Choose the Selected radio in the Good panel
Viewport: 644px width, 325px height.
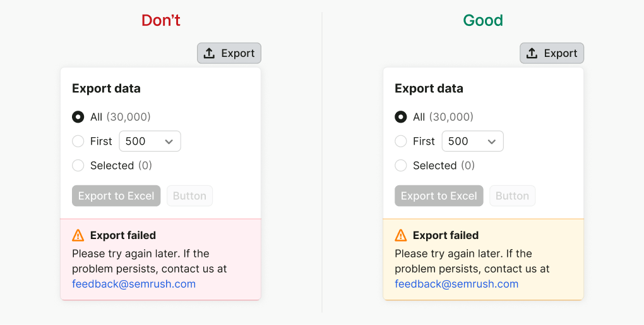(x=401, y=166)
